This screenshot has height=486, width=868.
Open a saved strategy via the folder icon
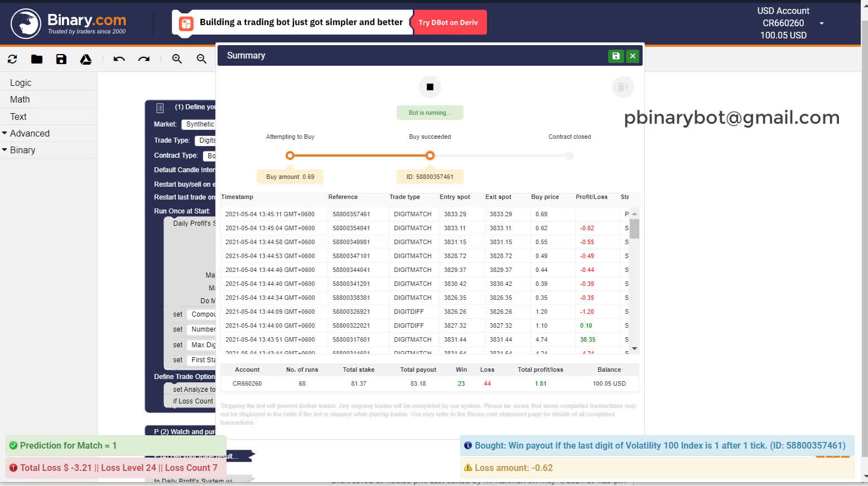coord(36,59)
